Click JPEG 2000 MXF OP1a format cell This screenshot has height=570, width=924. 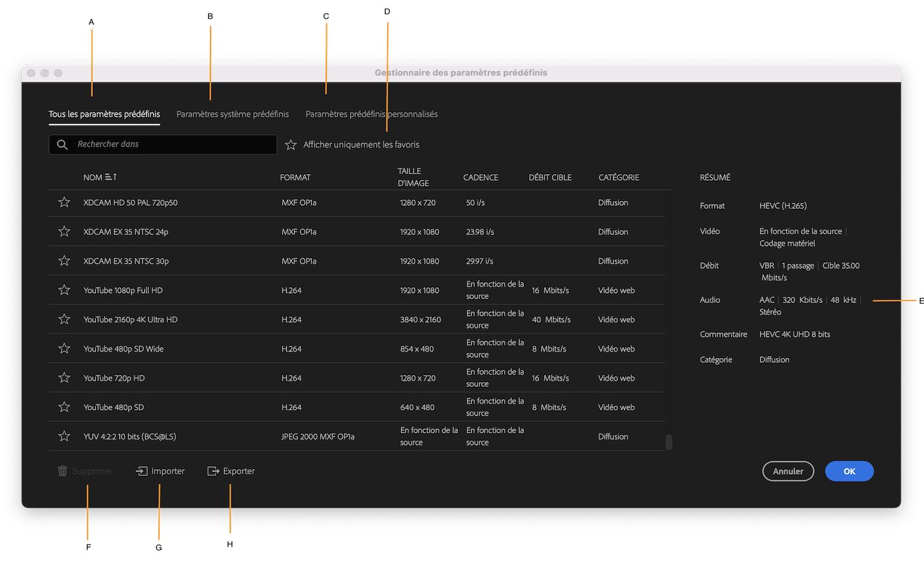(318, 436)
